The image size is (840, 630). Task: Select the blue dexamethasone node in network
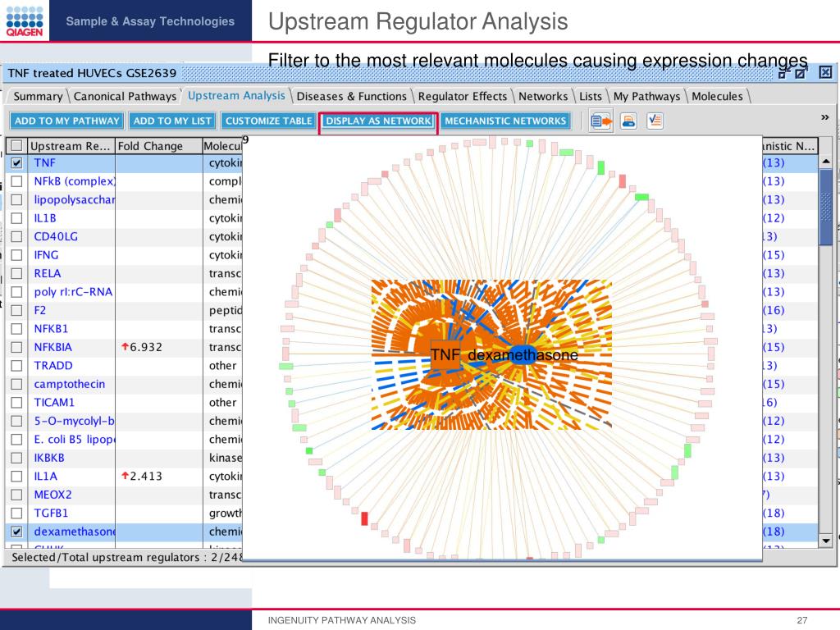[523, 355]
